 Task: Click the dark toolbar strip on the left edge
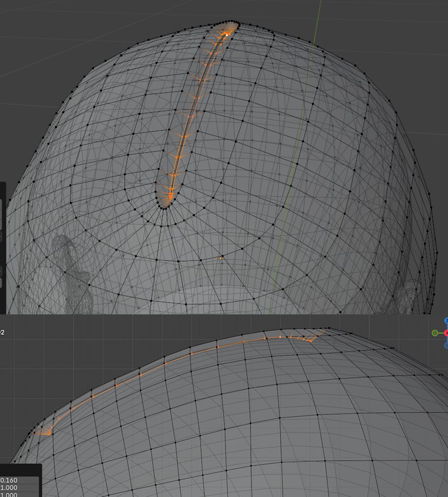[x=3, y=247]
